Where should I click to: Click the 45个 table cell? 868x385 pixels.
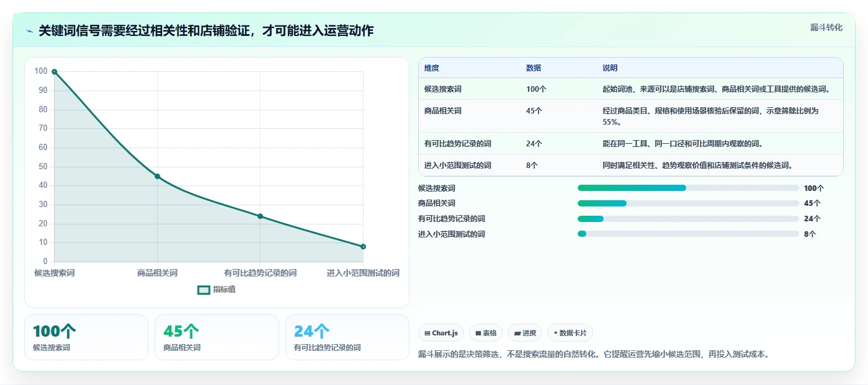pyautogui.click(x=534, y=111)
